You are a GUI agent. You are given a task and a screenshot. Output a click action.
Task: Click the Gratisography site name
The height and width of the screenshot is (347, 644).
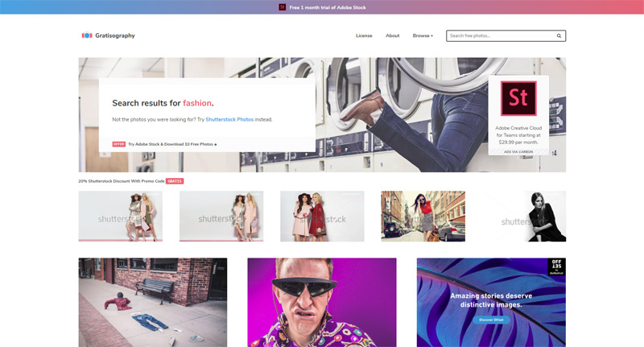coord(115,35)
